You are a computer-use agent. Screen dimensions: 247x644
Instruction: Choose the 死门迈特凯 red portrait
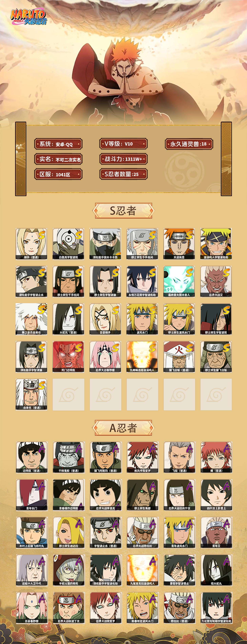click(68, 357)
